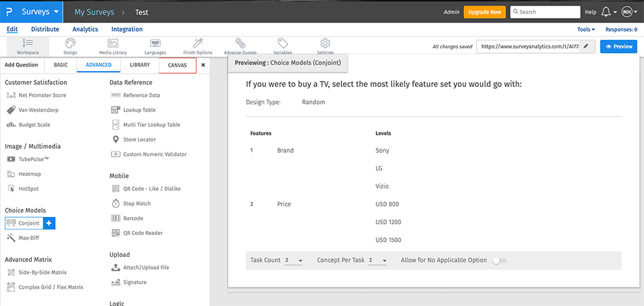
Task: Click the Vizio level
Action: 382,187
